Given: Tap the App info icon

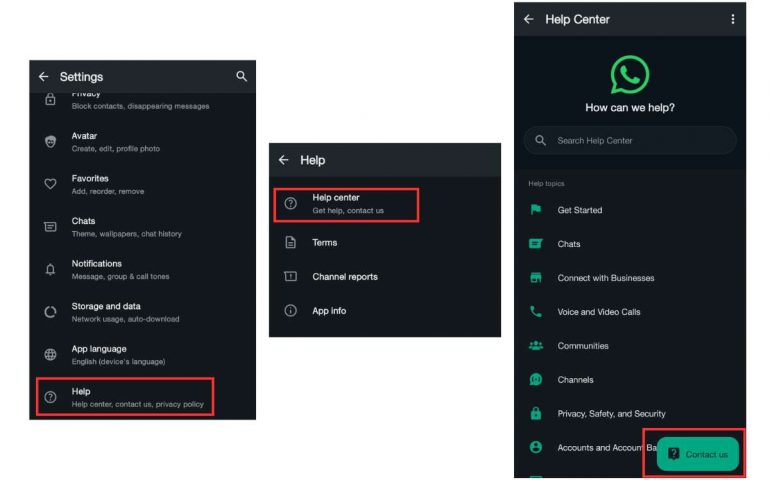Looking at the screenshot, I should coord(290,311).
